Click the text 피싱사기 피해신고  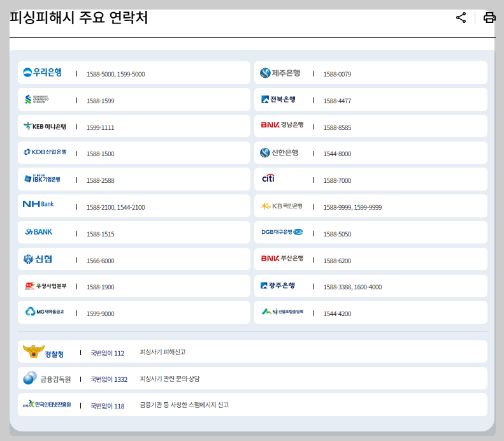click(162, 352)
